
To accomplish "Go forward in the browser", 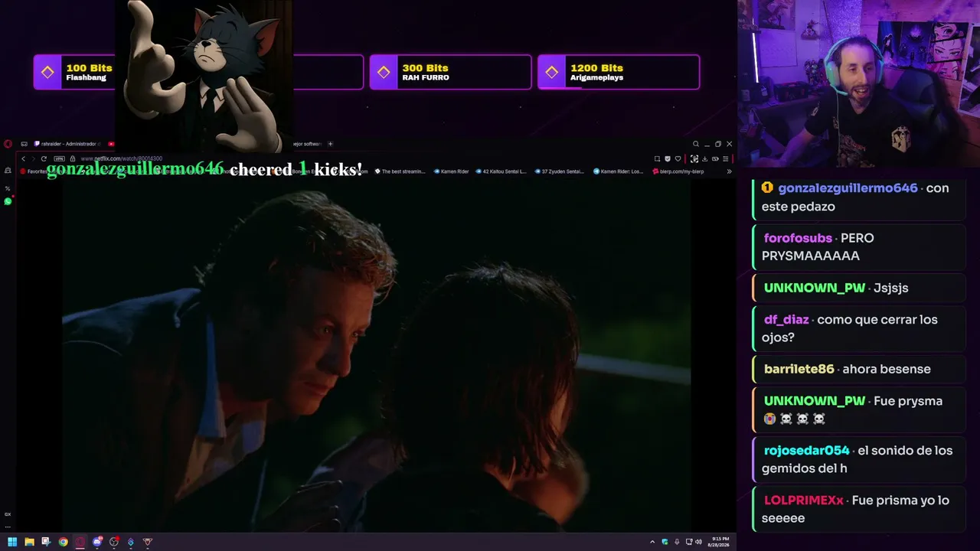I will click(x=33, y=158).
